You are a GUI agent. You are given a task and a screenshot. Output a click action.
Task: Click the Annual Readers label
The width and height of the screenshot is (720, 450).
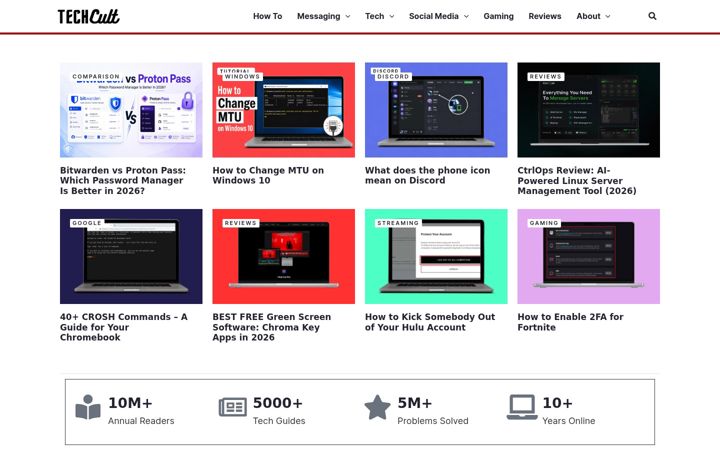141,421
